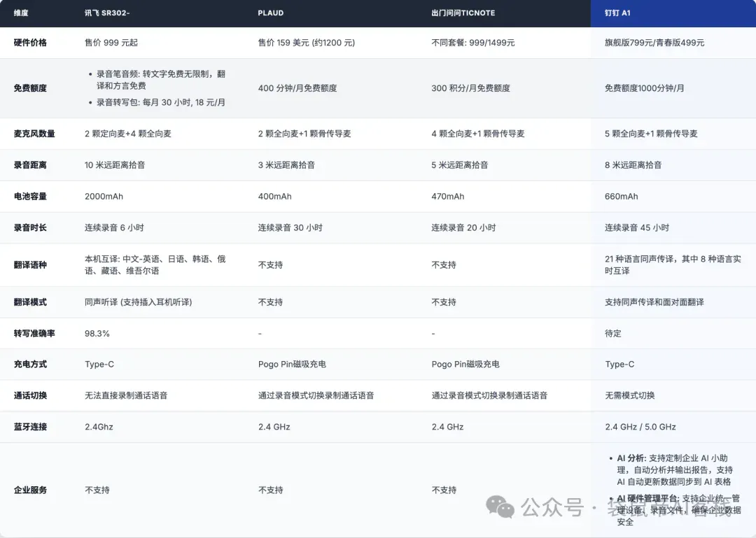Click cell 8 米远距离拾音

633,165
